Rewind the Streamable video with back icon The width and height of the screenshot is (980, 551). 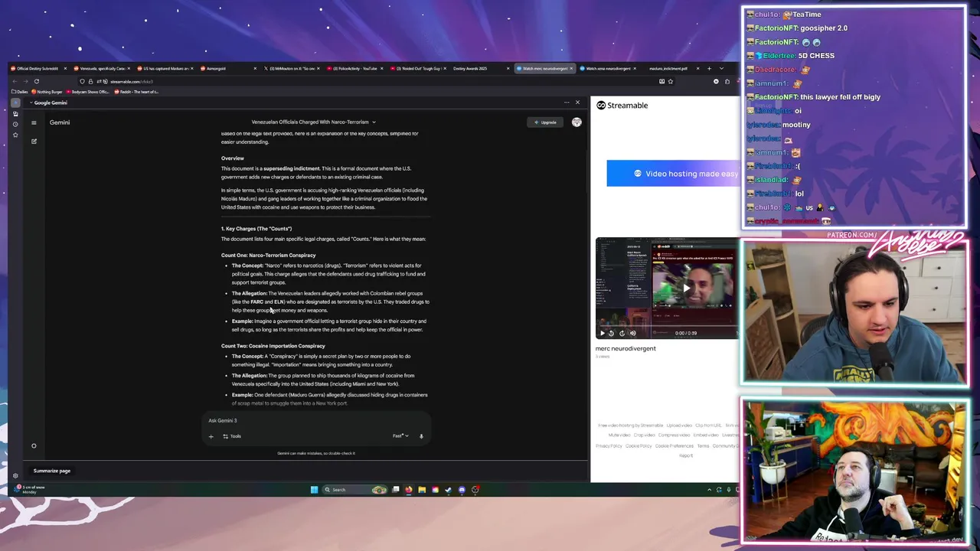pyautogui.click(x=611, y=333)
